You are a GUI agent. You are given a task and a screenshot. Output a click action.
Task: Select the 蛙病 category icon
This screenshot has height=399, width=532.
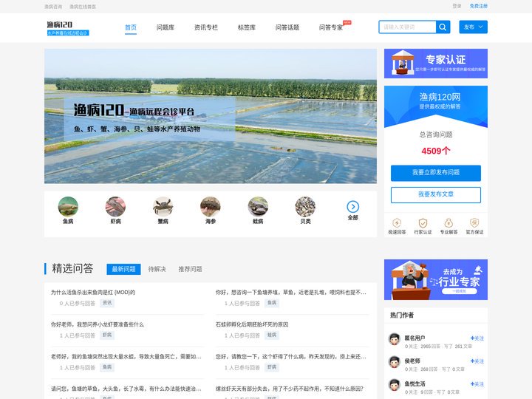pos(258,206)
